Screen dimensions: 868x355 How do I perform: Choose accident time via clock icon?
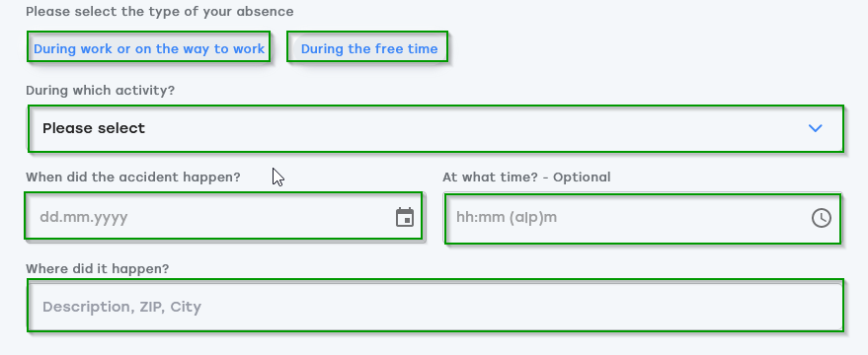coord(822,218)
